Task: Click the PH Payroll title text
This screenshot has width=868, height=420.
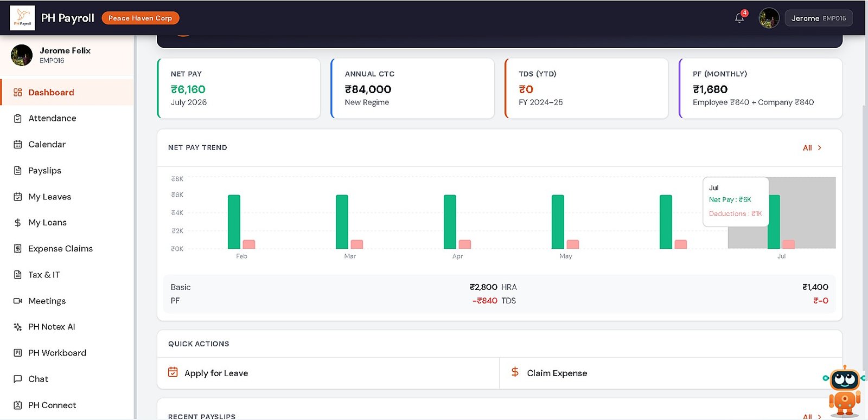Action: 68,18
